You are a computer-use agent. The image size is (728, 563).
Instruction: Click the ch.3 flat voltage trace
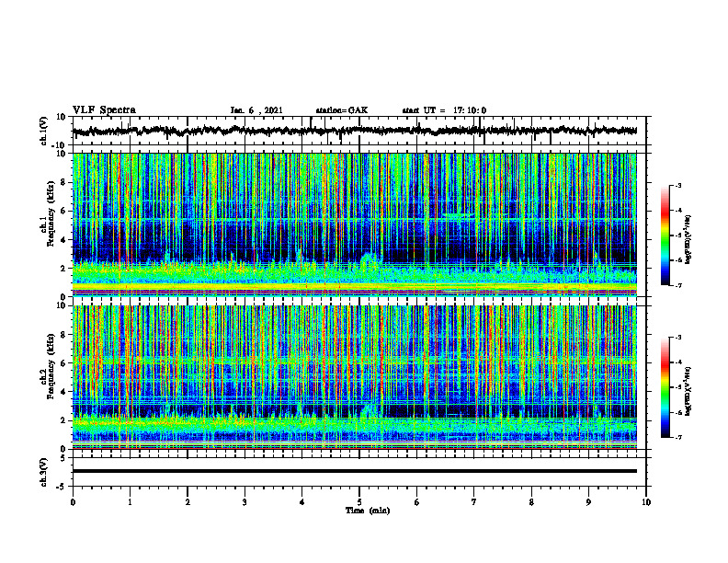(x=355, y=471)
